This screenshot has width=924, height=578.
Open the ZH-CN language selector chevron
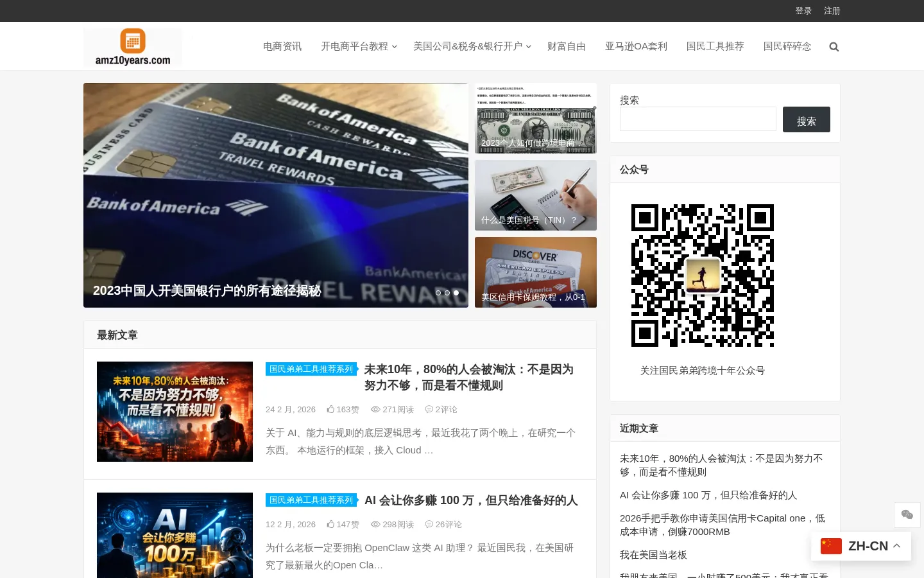click(897, 546)
